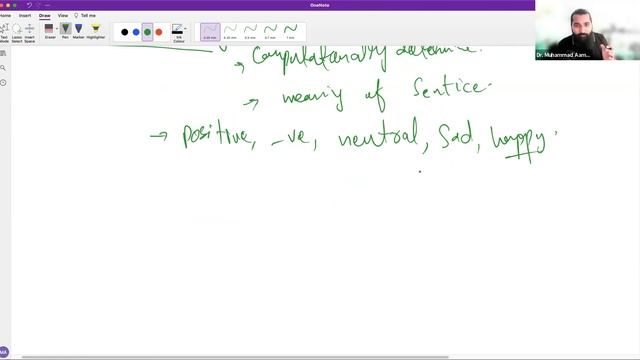The width and height of the screenshot is (640, 360).
Task: Open the View ribbon tab
Action: tap(63, 16)
